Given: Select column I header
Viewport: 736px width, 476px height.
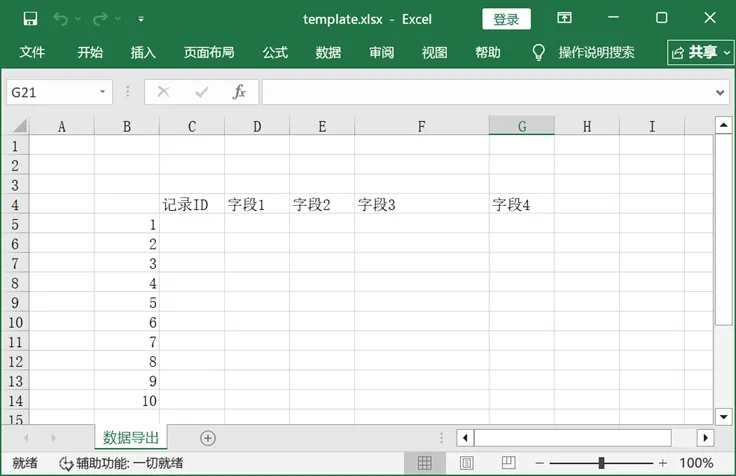Looking at the screenshot, I should click(x=652, y=126).
